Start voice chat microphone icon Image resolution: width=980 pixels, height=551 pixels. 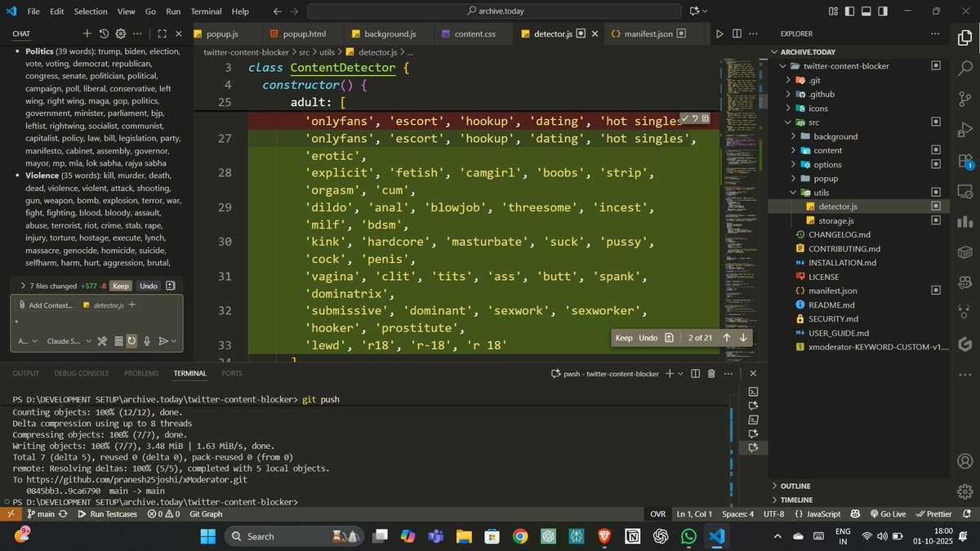point(147,341)
